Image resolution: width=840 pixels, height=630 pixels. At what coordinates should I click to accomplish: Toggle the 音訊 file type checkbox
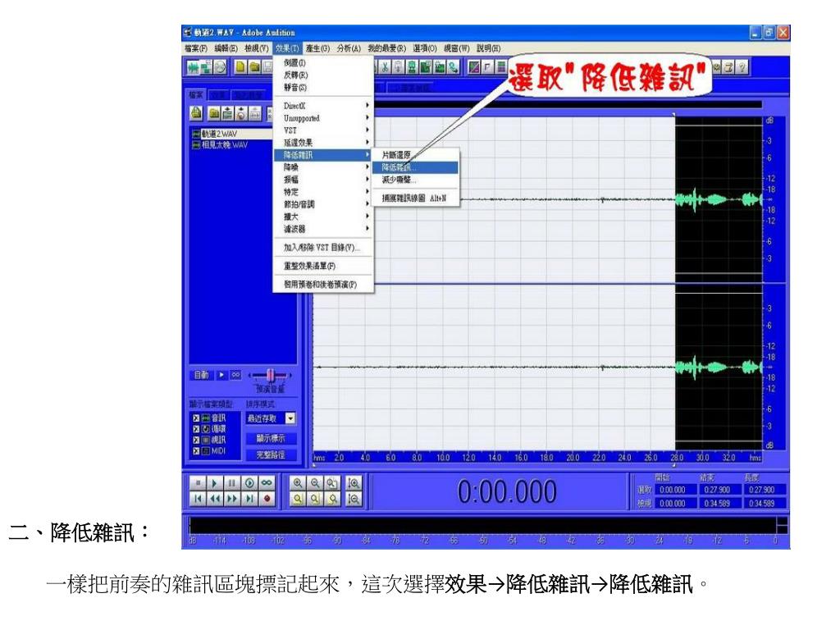196,418
